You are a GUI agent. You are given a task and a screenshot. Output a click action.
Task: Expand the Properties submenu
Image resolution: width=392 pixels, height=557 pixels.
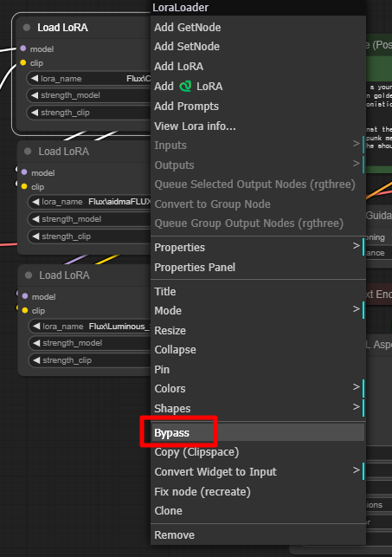click(258, 247)
